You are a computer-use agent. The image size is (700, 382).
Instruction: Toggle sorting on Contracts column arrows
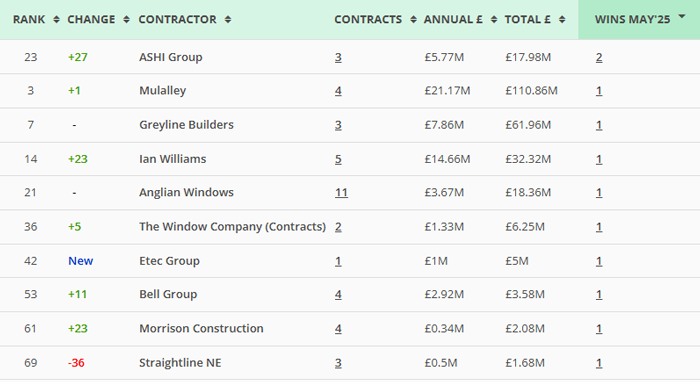[x=413, y=20]
